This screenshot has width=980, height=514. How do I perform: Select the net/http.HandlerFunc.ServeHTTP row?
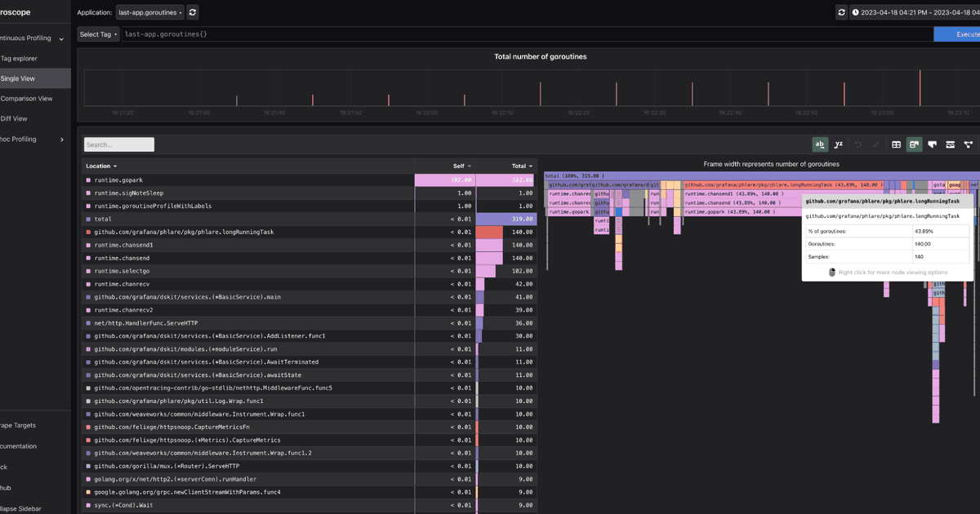(310, 323)
